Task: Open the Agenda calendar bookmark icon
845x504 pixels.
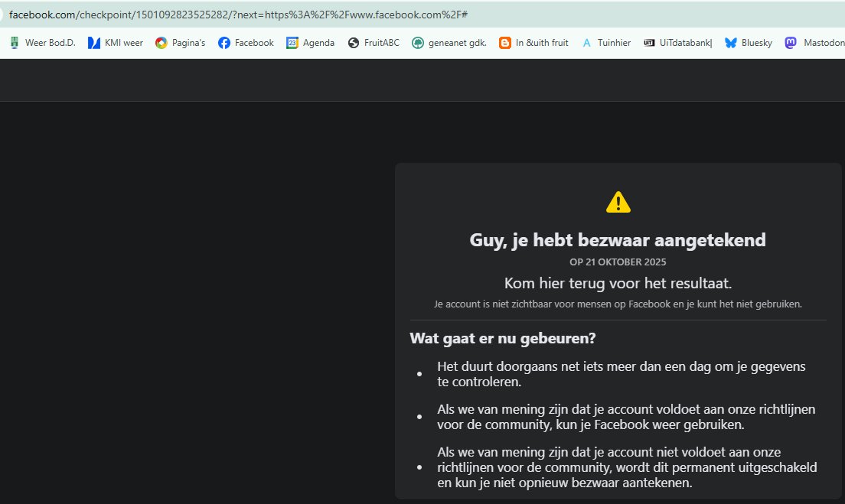Action: tap(292, 43)
